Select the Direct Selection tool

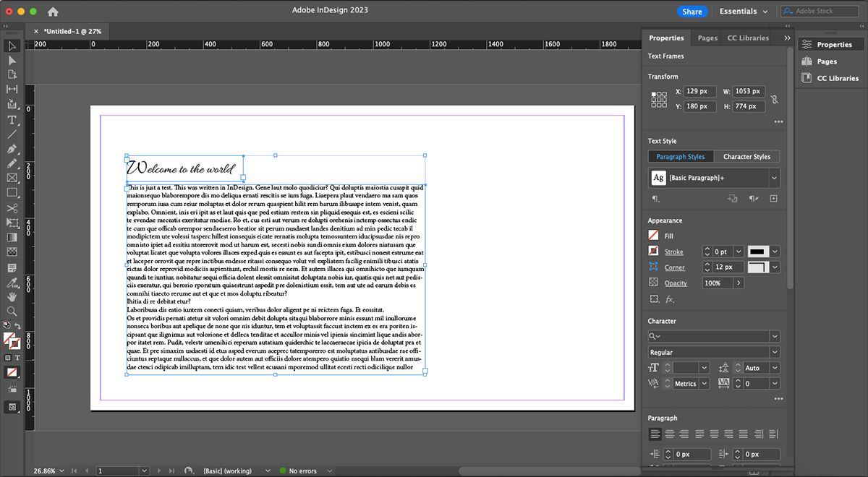click(x=12, y=61)
